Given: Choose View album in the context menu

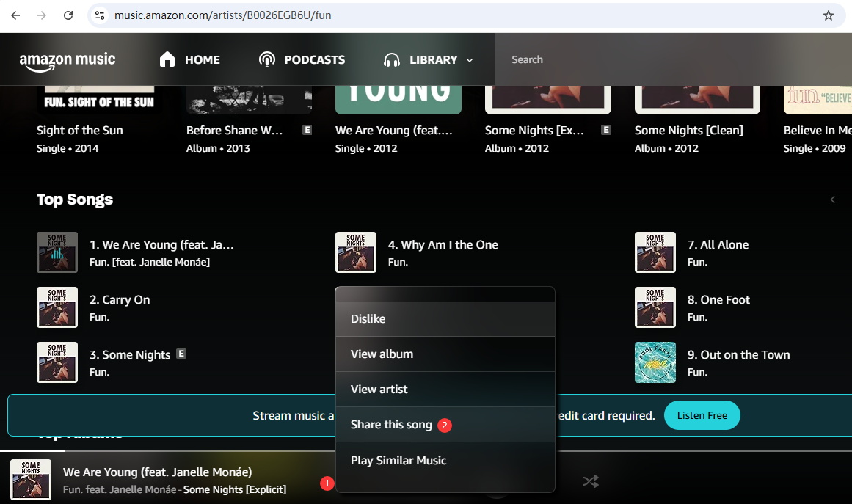Looking at the screenshot, I should (x=445, y=354).
